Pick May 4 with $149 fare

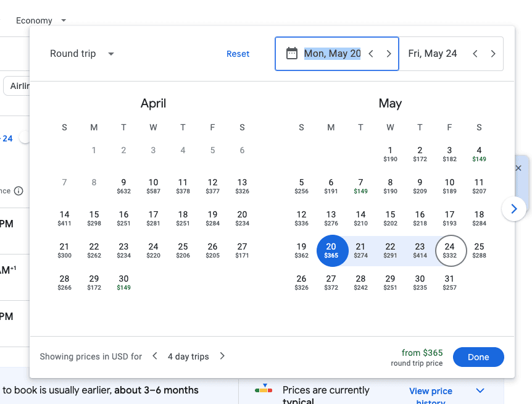click(479, 153)
